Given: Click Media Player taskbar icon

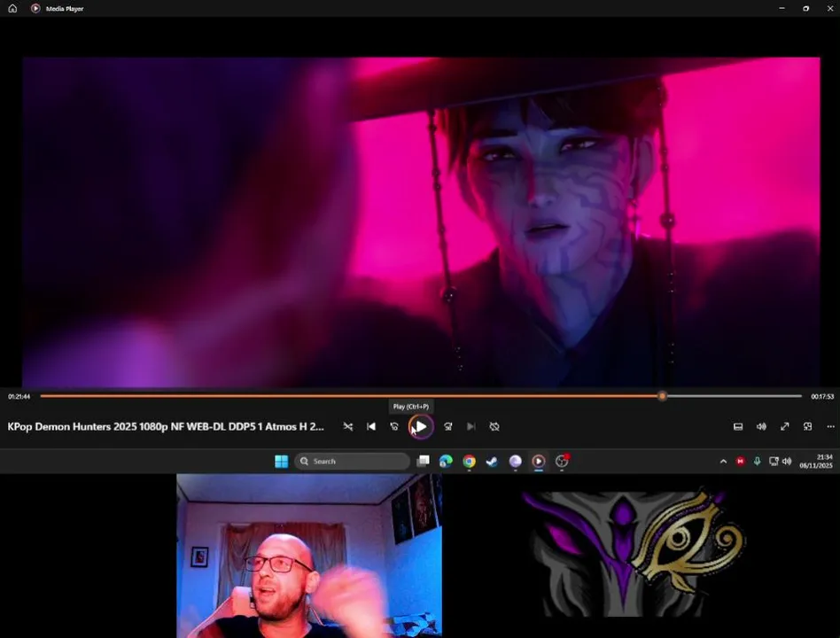Looking at the screenshot, I should [539, 462].
